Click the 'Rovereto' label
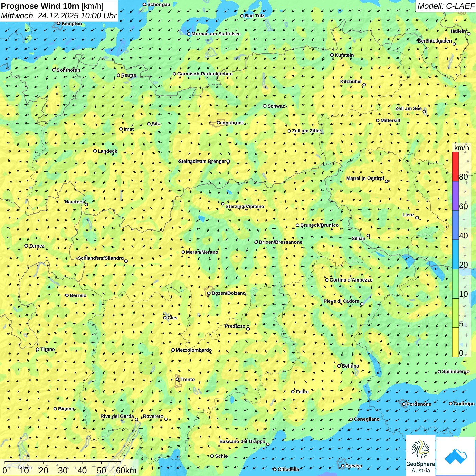This screenshot has width=476, height=476. coord(153,416)
